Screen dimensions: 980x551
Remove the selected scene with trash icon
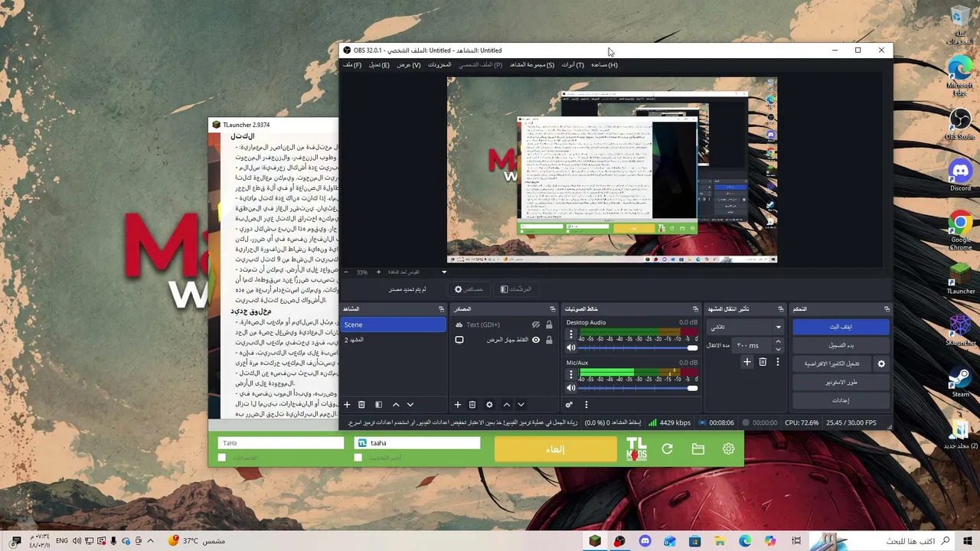point(361,405)
